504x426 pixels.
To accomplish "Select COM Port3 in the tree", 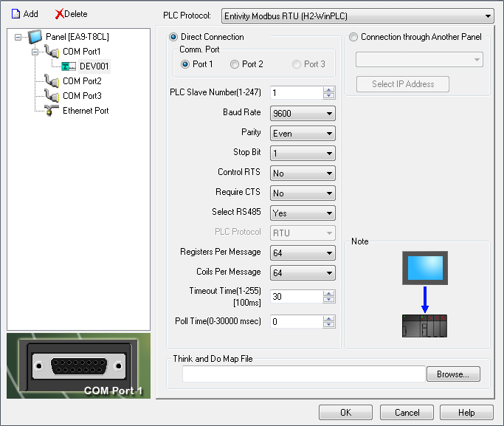I will (81, 96).
